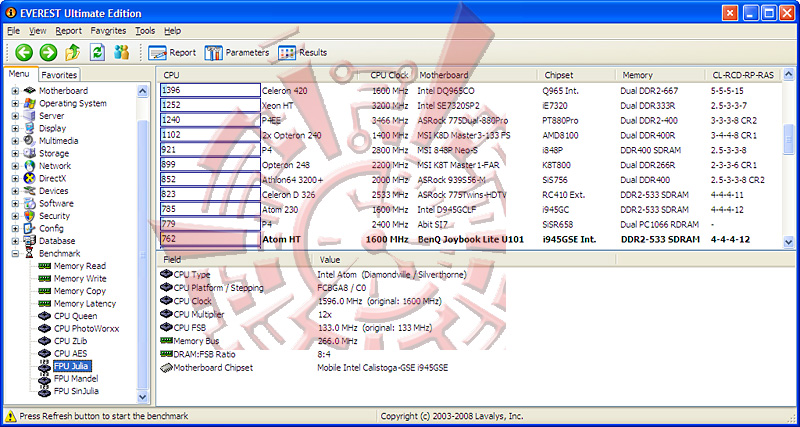Click the FPU Mandel benchmark icon
The height and width of the screenshot is (427, 800).
click(x=45, y=379)
